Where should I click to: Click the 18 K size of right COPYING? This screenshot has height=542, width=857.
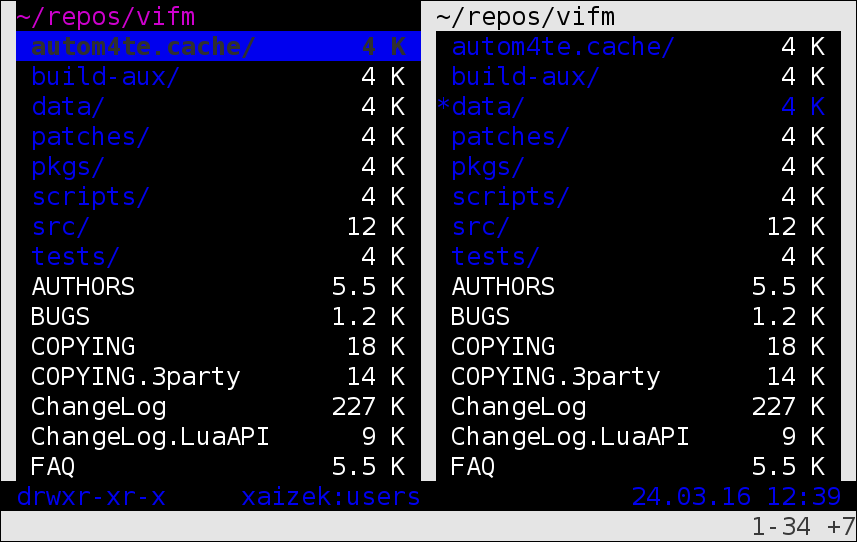[796, 347]
